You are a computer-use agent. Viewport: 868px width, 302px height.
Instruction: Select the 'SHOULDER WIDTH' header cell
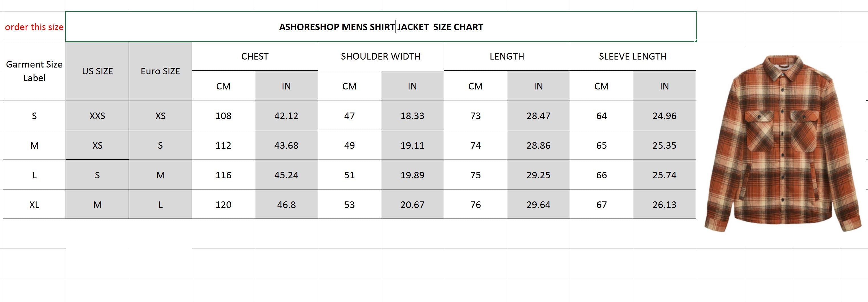pos(381,56)
